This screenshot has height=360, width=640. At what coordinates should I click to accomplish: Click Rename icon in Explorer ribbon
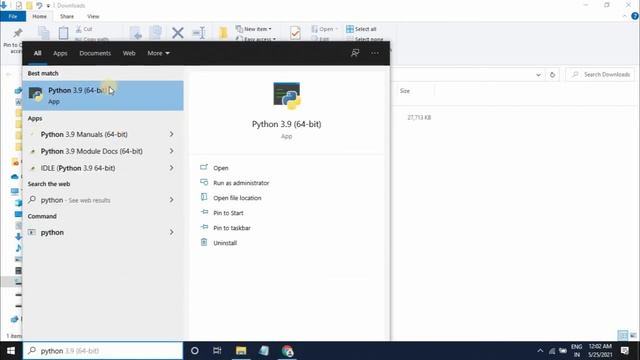199,33
